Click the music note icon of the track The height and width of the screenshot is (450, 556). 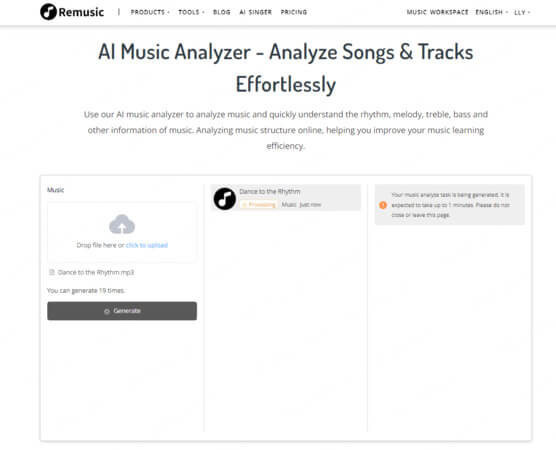pyautogui.click(x=225, y=199)
